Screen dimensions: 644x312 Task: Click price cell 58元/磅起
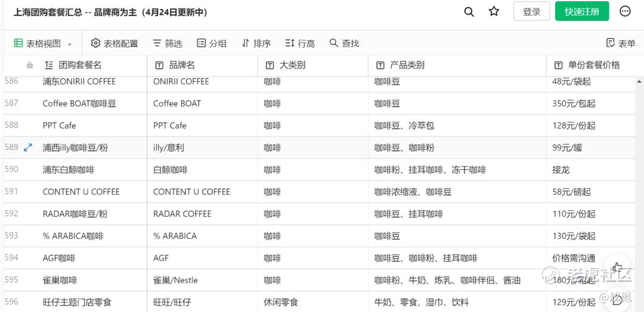pyautogui.click(x=572, y=192)
